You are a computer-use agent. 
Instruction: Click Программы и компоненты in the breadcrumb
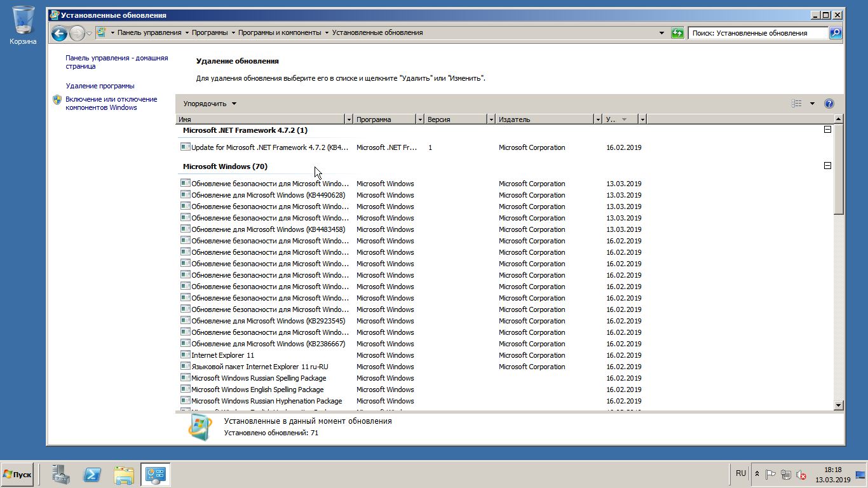[x=280, y=33]
